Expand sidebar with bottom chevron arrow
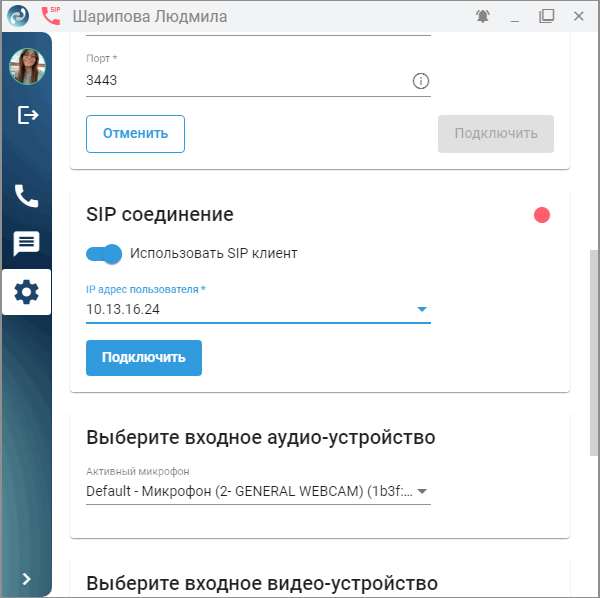Viewport: 600px width, 598px height. (26, 579)
